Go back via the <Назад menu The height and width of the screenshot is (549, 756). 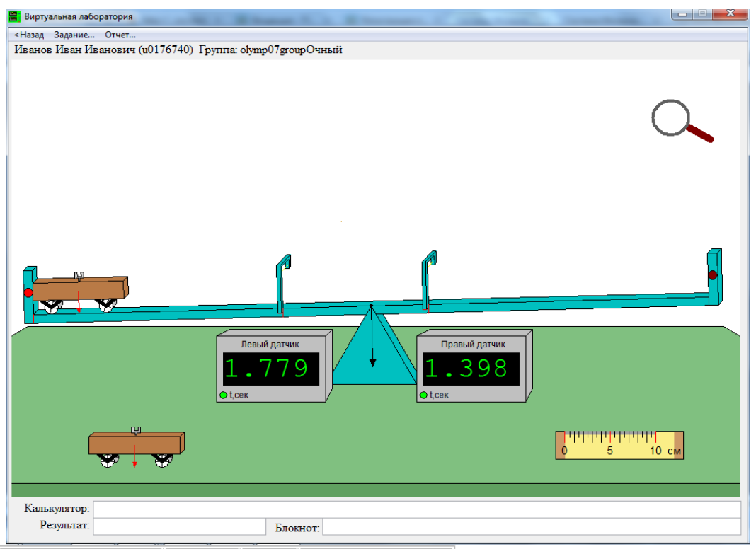coord(29,35)
